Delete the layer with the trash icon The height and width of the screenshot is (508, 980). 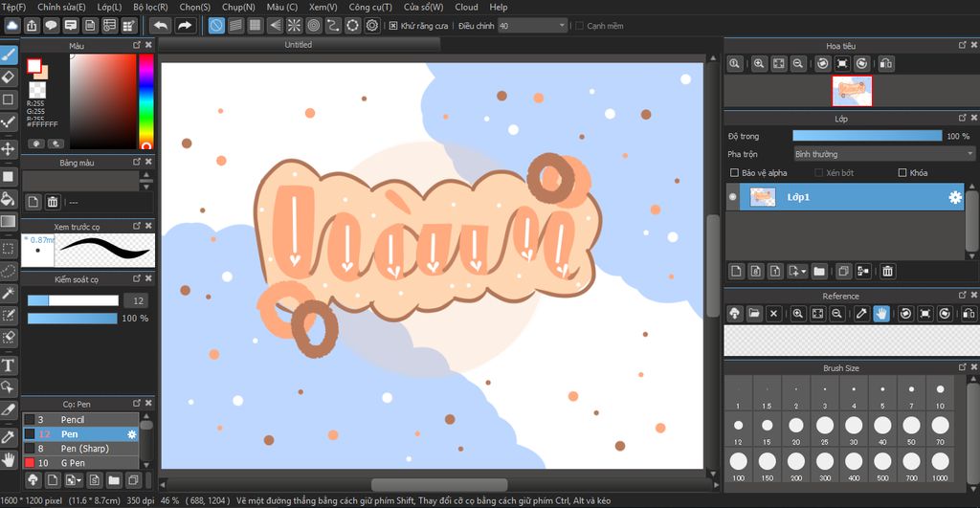(x=887, y=271)
